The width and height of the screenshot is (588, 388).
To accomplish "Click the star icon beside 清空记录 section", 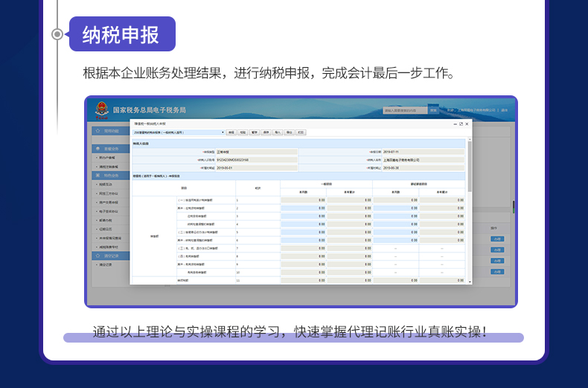I will click(x=97, y=255).
